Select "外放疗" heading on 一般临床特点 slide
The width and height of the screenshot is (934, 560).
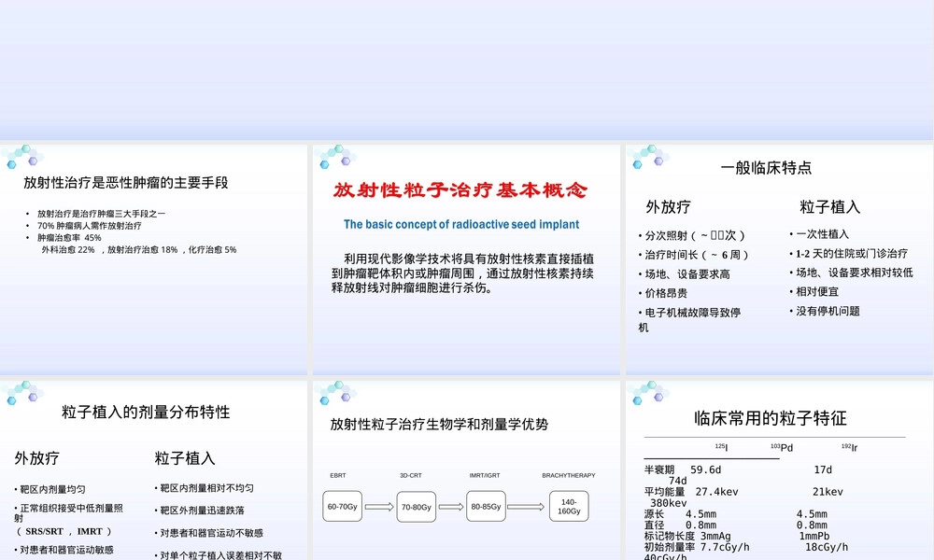tap(668, 207)
